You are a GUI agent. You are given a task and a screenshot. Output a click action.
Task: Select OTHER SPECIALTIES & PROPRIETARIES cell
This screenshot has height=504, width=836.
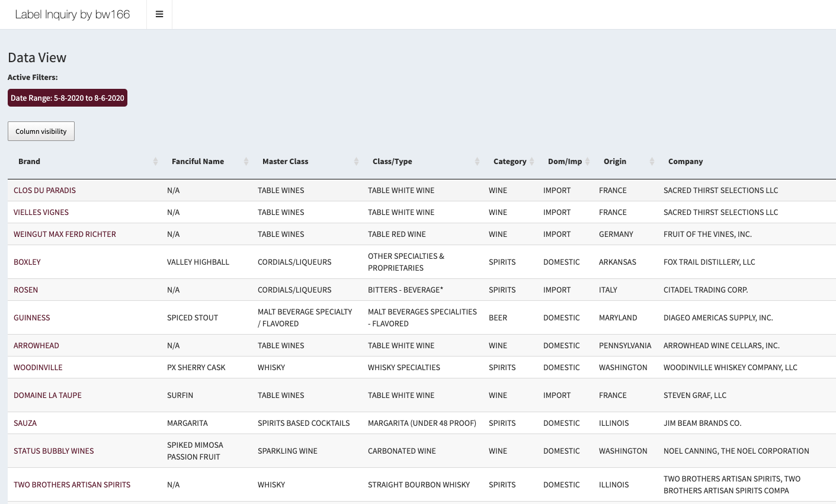(x=406, y=262)
